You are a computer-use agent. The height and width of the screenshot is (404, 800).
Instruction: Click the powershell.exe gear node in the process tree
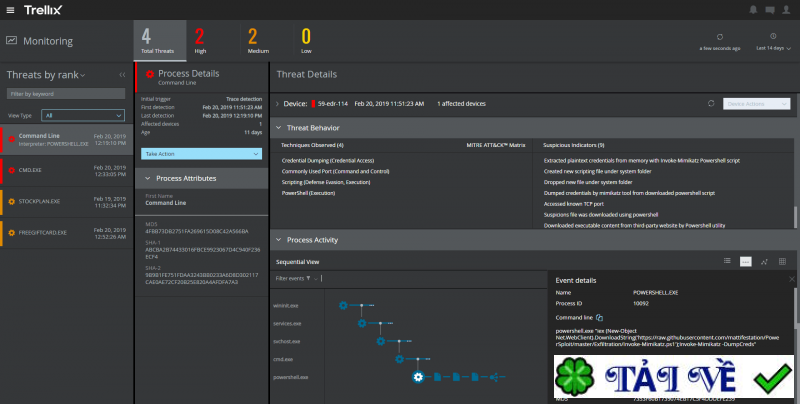point(419,376)
